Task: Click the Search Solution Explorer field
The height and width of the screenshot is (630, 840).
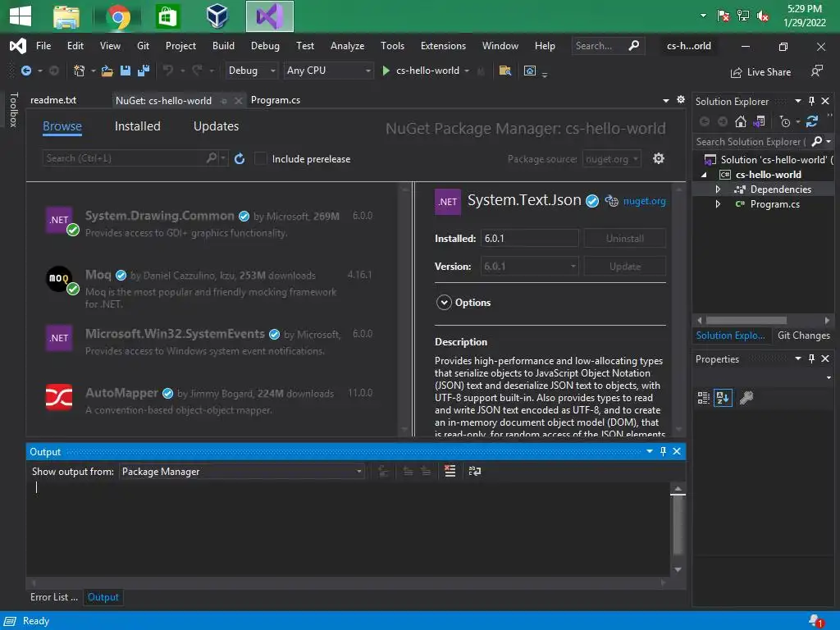Action: (751, 142)
